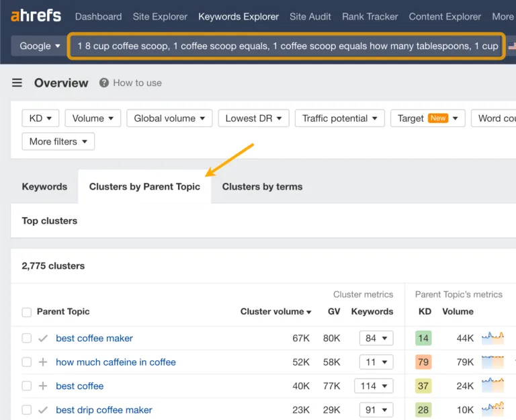
Task: Open the best coffee link
Action: [80, 386]
